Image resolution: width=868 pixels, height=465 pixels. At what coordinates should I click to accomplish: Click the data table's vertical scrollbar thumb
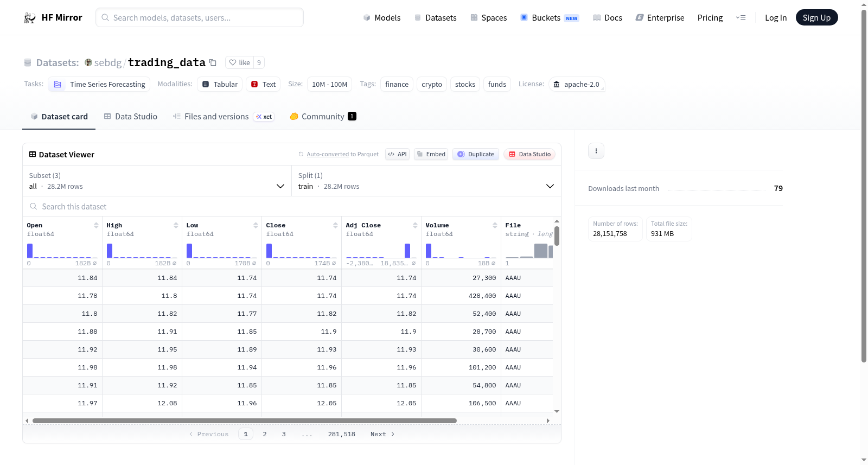coord(557,236)
